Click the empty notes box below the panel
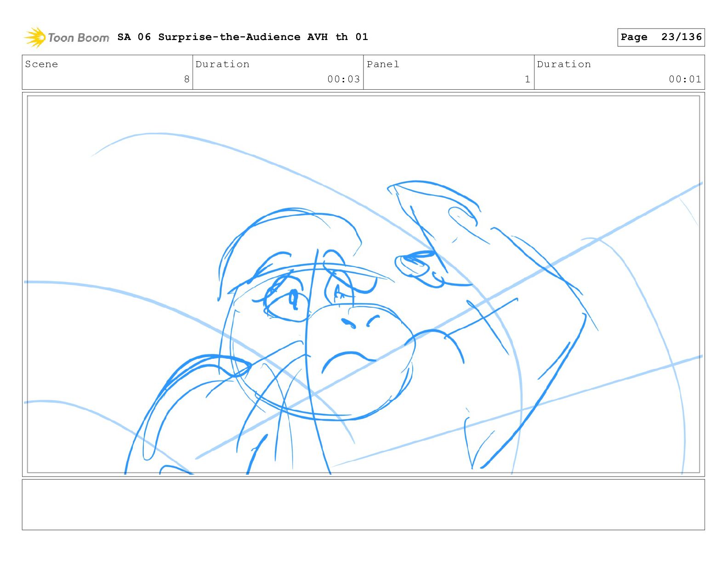Viewport: 728px width, 563px height. (x=363, y=505)
